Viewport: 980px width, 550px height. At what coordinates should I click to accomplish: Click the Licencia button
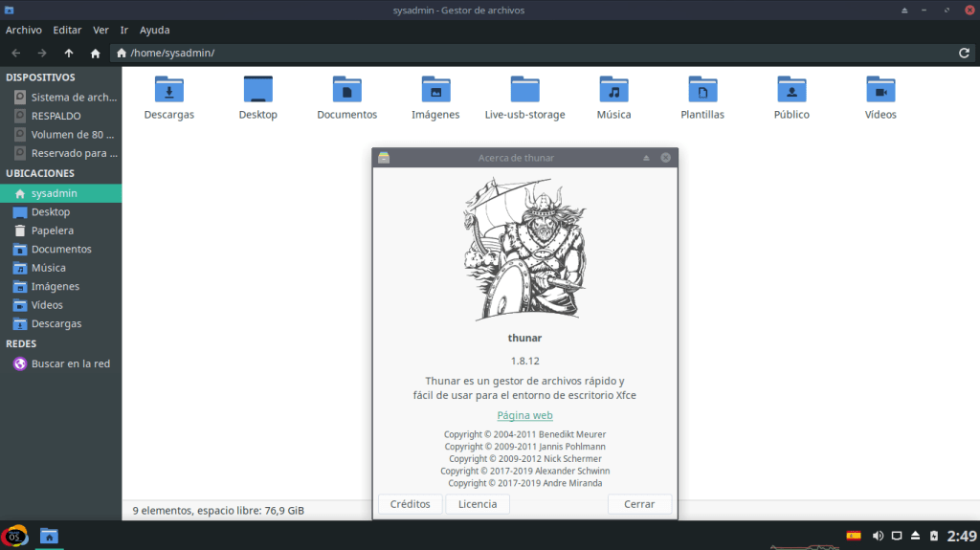pos(478,504)
